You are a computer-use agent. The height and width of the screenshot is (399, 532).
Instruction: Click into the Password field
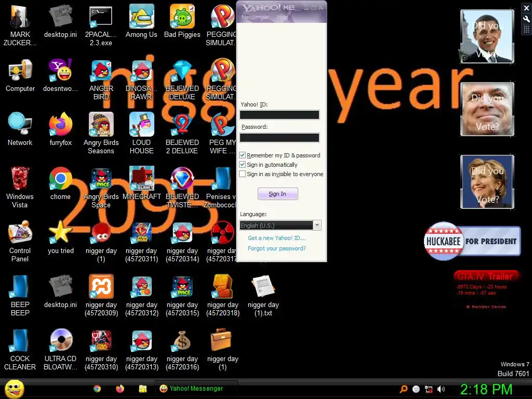(279, 137)
